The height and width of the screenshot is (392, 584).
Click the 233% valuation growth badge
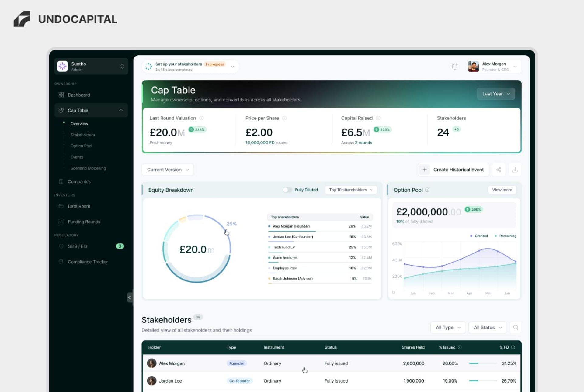coord(197,129)
